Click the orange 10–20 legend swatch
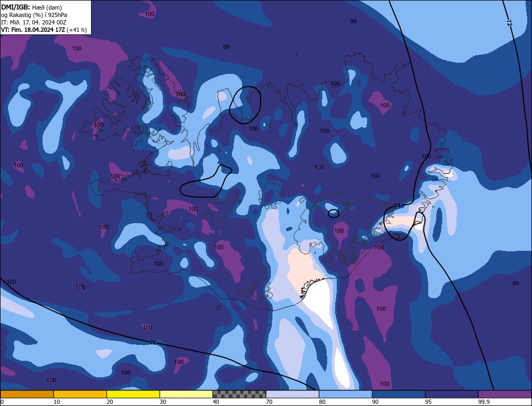Image resolution: width=532 pixels, height=406 pixels. coord(80,394)
